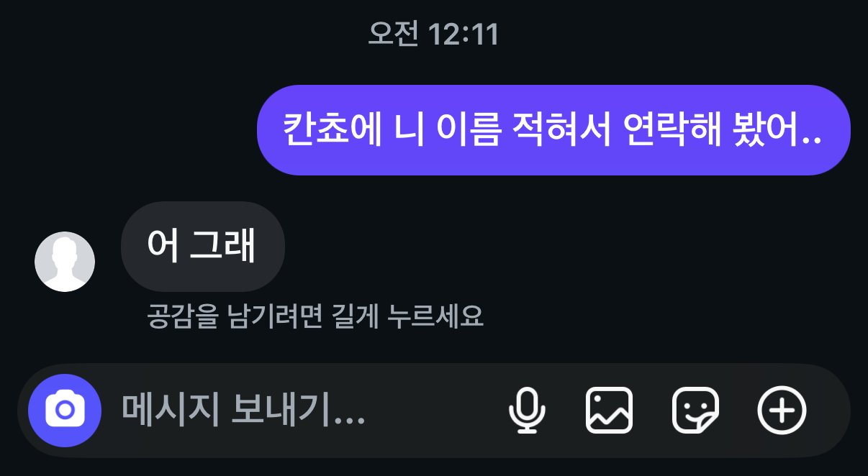This screenshot has width=868, height=476.
Task: Open the sticker picker icon
Action: coord(695,411)
